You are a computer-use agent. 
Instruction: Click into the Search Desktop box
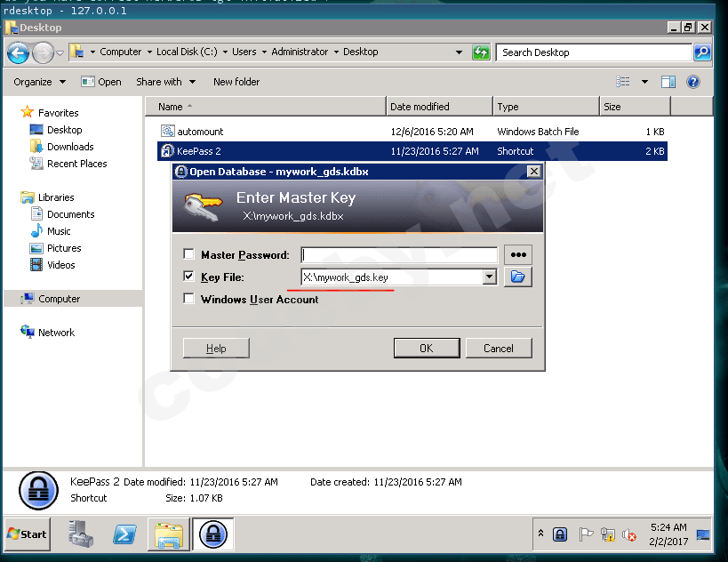pos(594,52)
